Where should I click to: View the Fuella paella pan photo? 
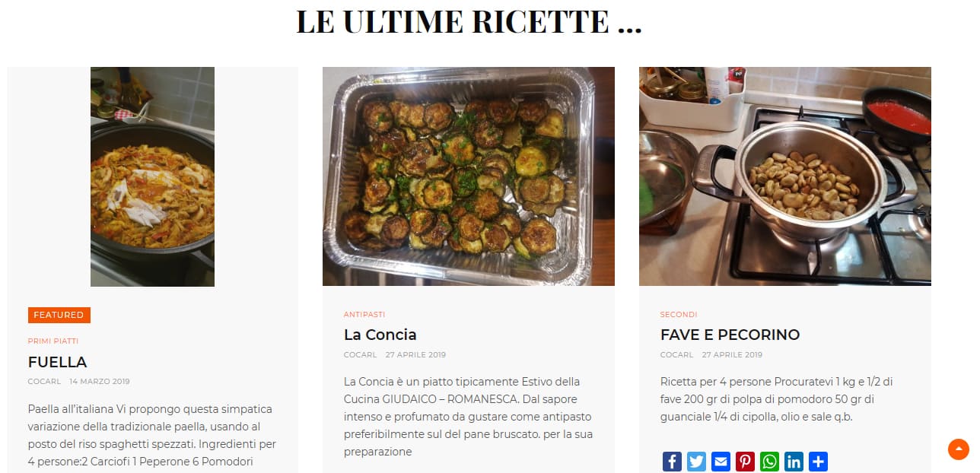coord(152,176)
